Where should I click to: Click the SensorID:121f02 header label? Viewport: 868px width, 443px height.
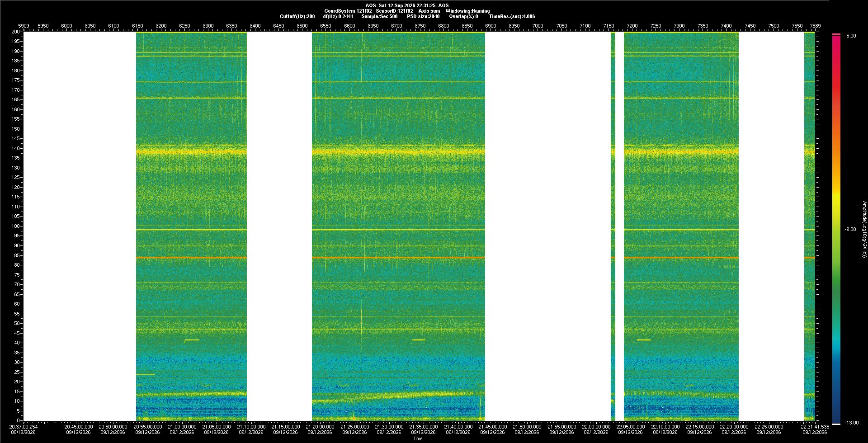pos(394,11)
